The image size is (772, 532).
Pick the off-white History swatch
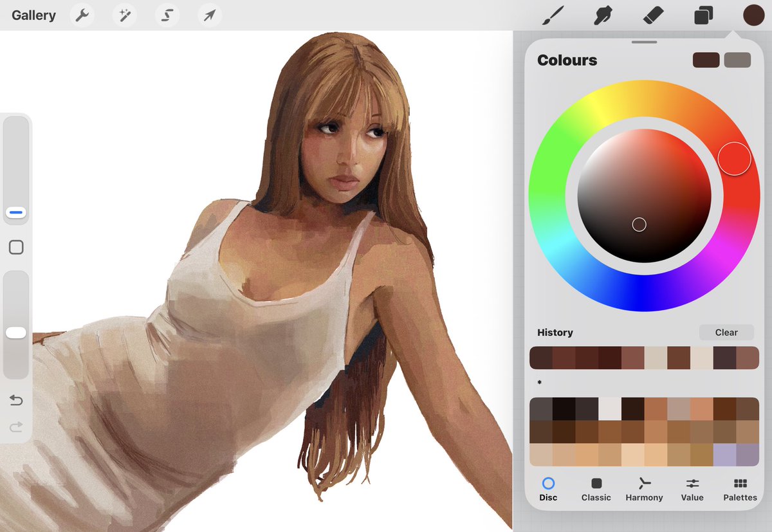702,358
